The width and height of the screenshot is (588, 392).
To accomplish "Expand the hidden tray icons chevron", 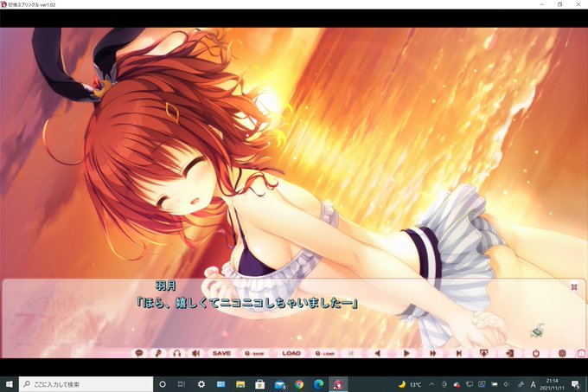I will click(x=431, y=384).
